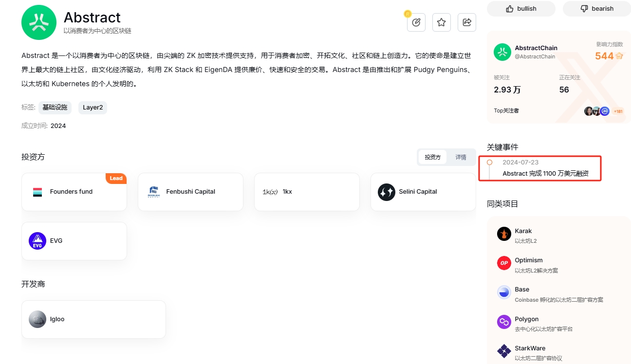Image resolution: width=631 pixels, height=364 pixels.
Task: Open the Selini Capital investor card
Action: point(423,192)
